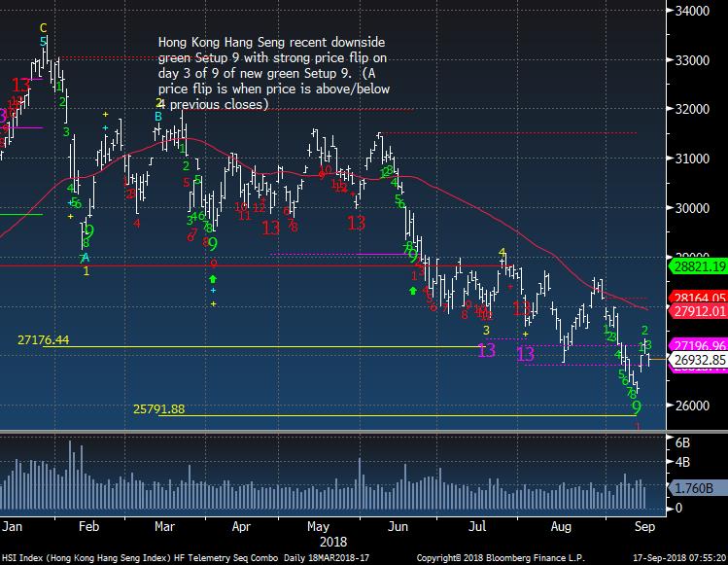Click the 30000 price axis label
Viewport: 728px width, 565px height.
click(x=692, y=208)
